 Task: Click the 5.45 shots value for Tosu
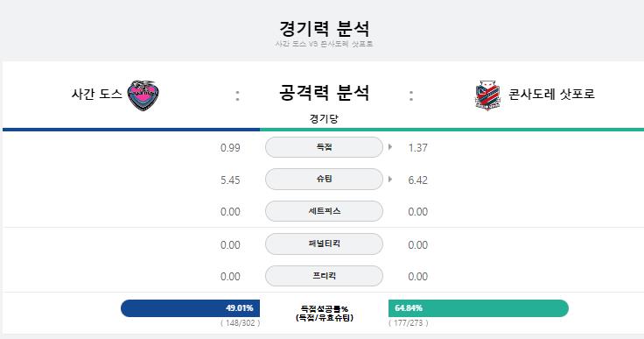pyautogui.click(x=230, y=180)
